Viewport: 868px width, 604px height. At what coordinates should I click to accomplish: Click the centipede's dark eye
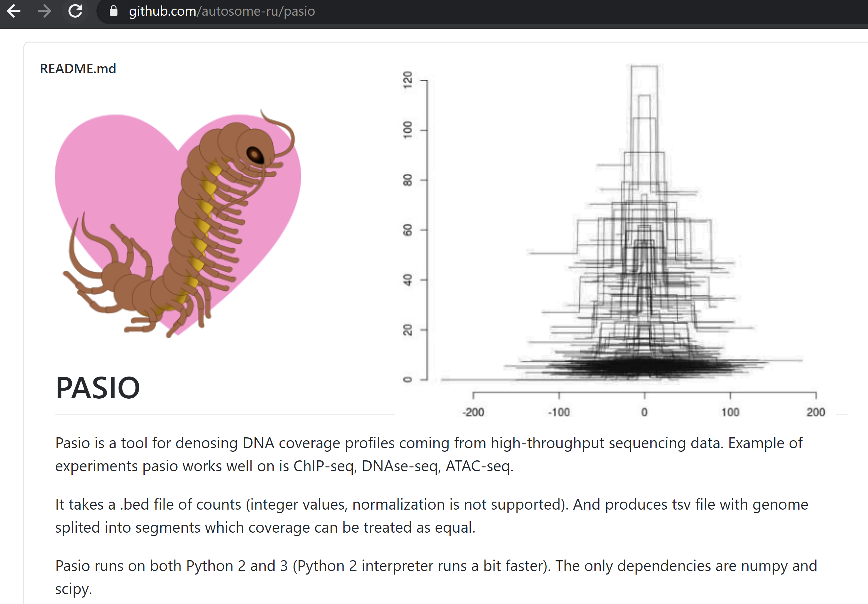pos(254,154)
